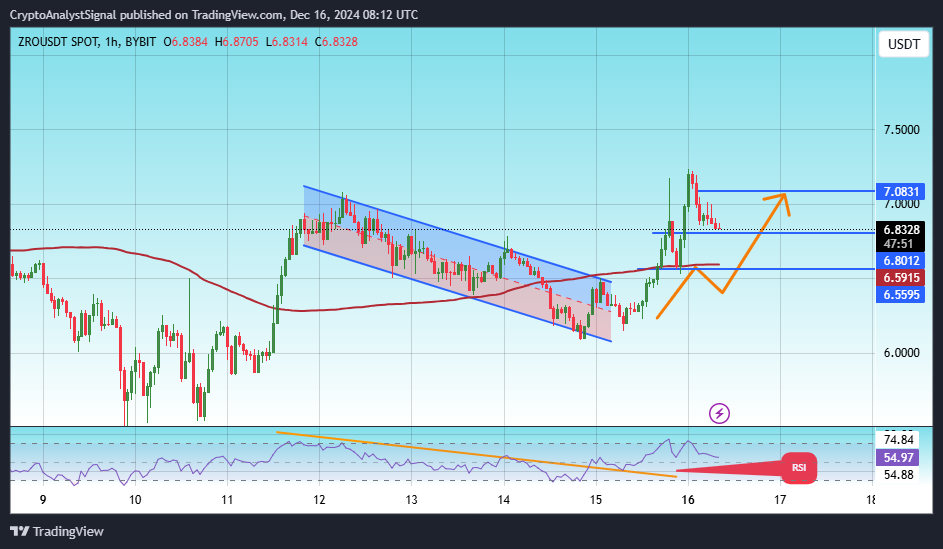Viewport: 943px width, 549px height.
Task: Click the red 6.5915 moving average label
Action: click(x=900, y=278)
